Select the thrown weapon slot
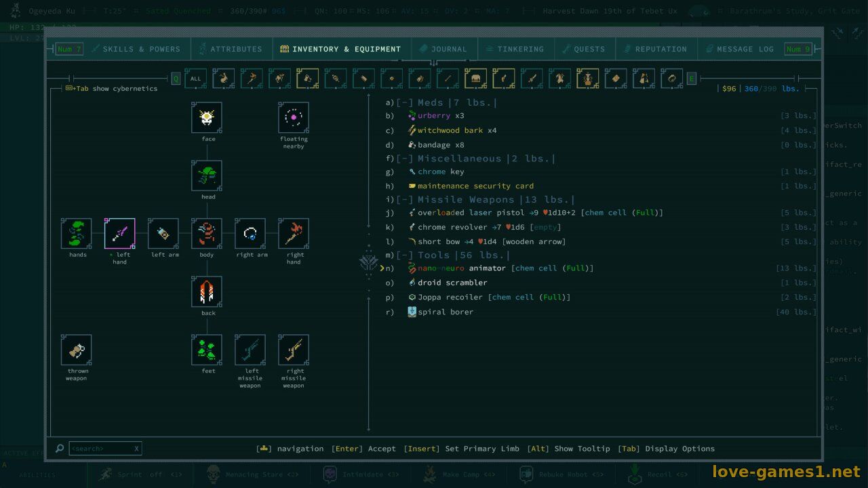Image resolution: width=868 pixels, height=488 pixels. click(x=77, y=350)
